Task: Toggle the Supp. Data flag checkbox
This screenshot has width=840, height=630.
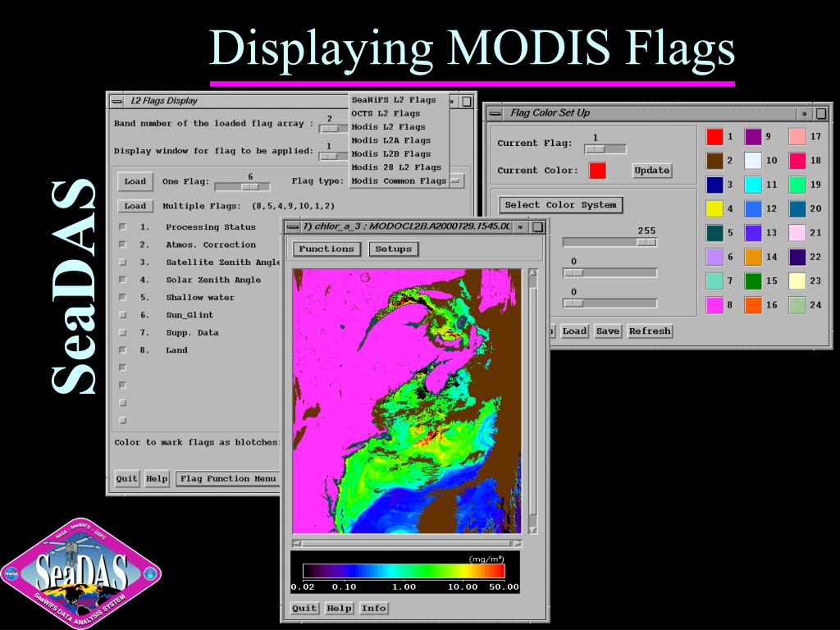Action: tap(123, 333)
